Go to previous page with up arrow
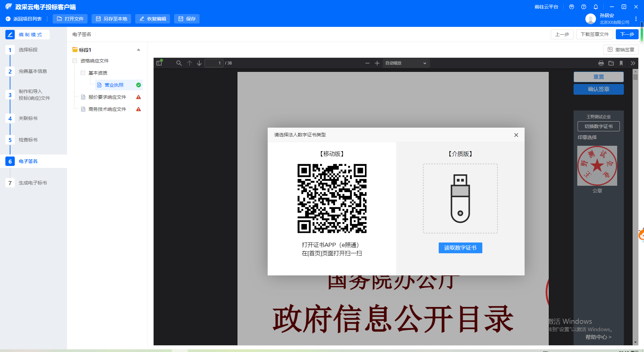Screen dimensions: 644x352 pyautogui.click(x=190, y=63)
